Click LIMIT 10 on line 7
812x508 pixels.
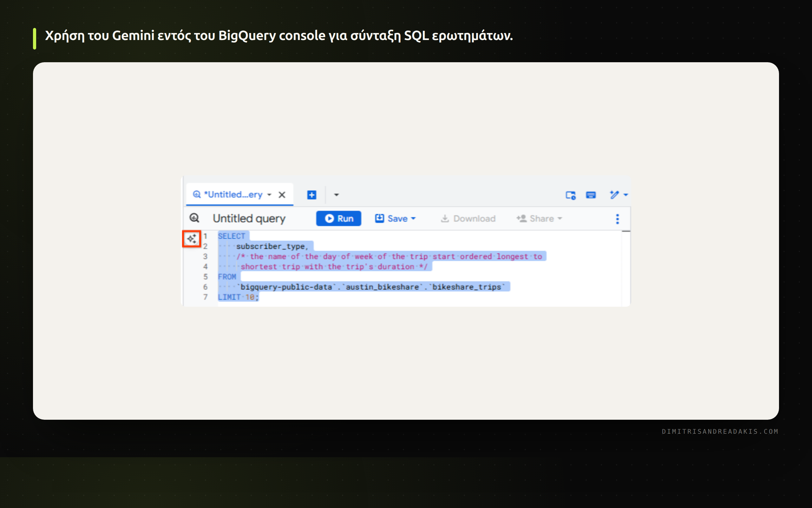(238, 297)
